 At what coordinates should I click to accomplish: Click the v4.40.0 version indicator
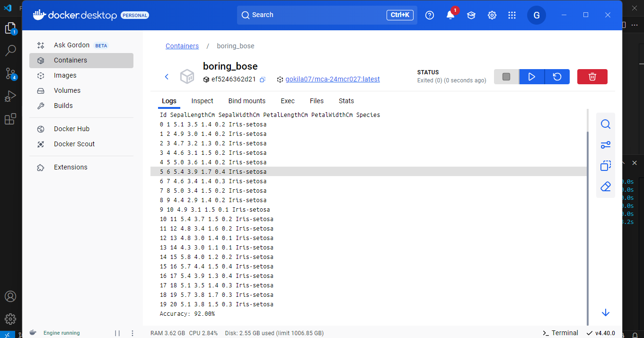tap(601, 333)
